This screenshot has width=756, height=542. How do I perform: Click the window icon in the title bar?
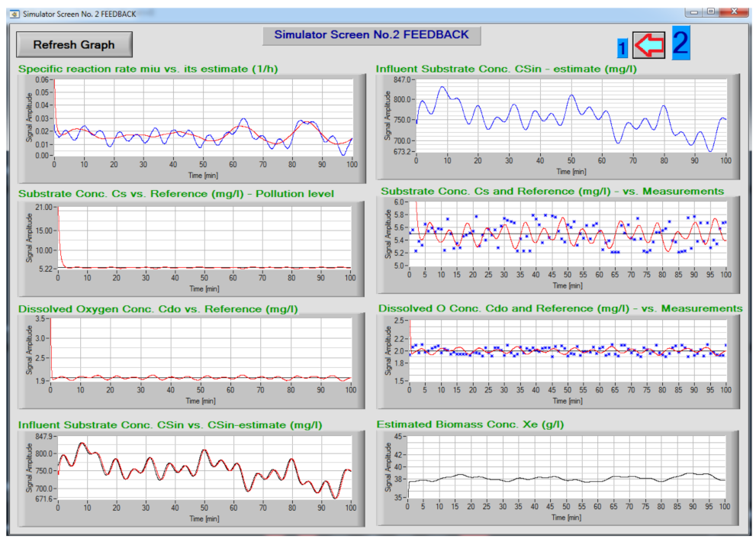pos(15,14)
